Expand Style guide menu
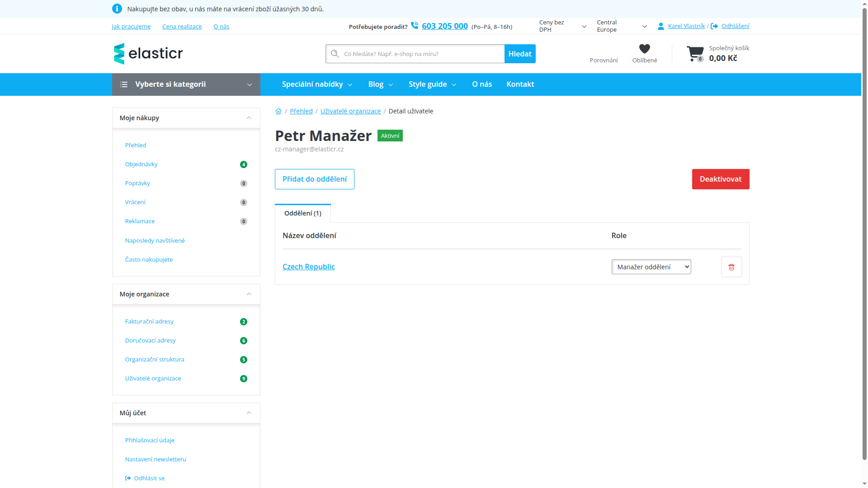The width and height of the screenshot is (868, 488). [432, 84]
